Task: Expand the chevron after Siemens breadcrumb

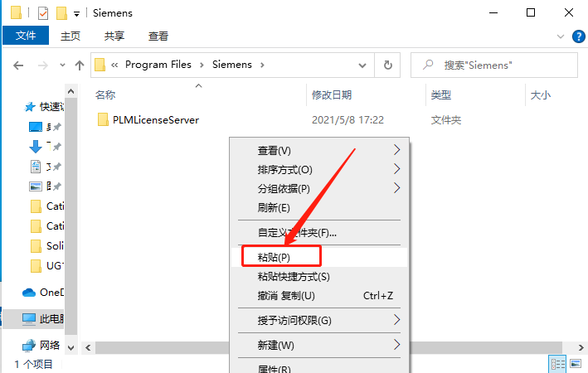Action: [x=262, y=65]
